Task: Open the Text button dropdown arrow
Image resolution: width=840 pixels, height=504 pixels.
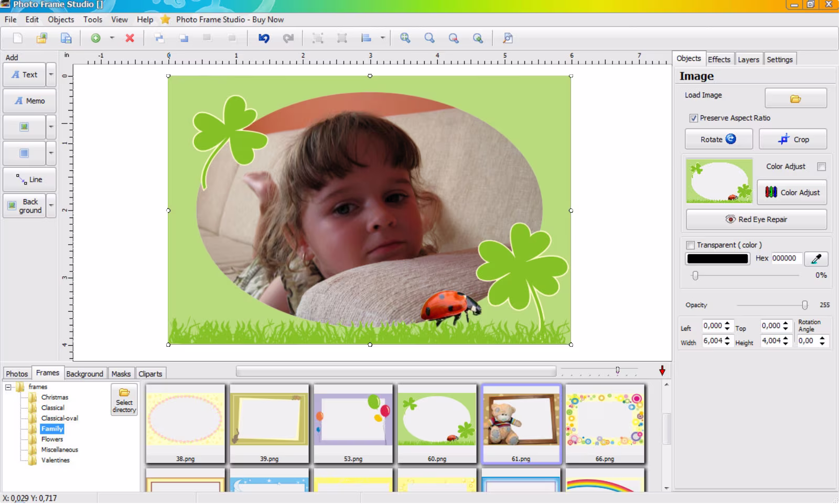Action: click(x=51, y=74)
